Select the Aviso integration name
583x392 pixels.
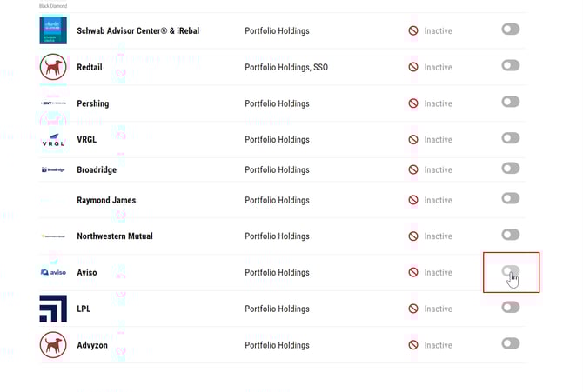87,273
